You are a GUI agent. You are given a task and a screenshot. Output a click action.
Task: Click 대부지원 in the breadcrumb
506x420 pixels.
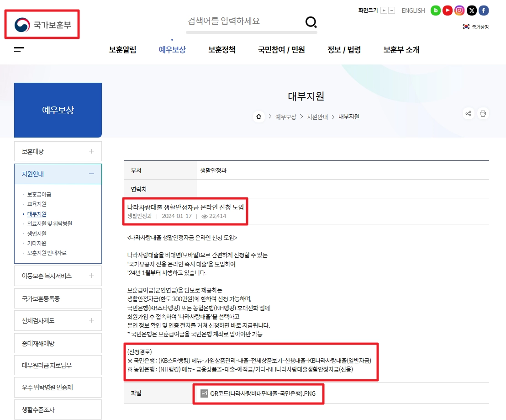349,117
